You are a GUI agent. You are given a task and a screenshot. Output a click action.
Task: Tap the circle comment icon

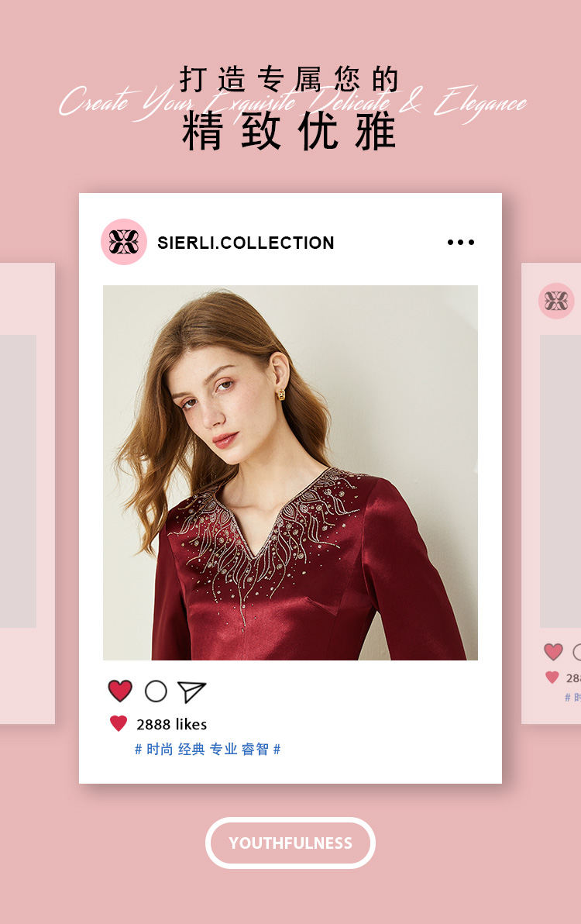(156, 691)
